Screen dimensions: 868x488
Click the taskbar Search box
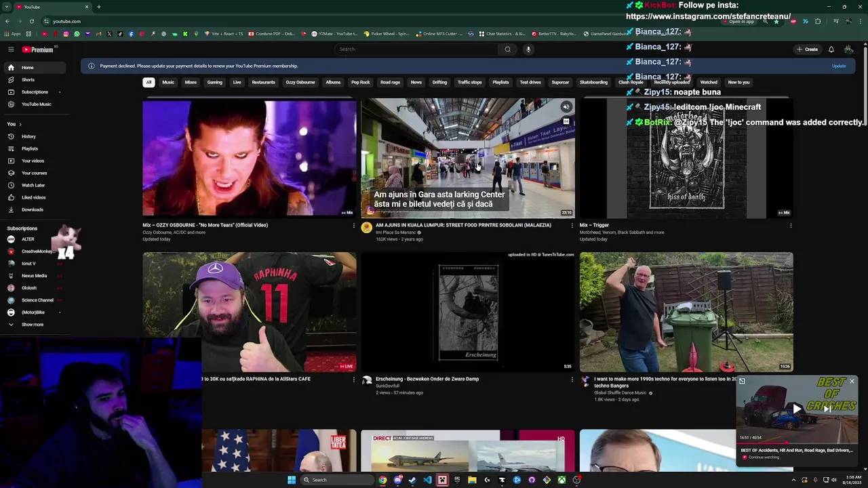click(x=337, y=480)
